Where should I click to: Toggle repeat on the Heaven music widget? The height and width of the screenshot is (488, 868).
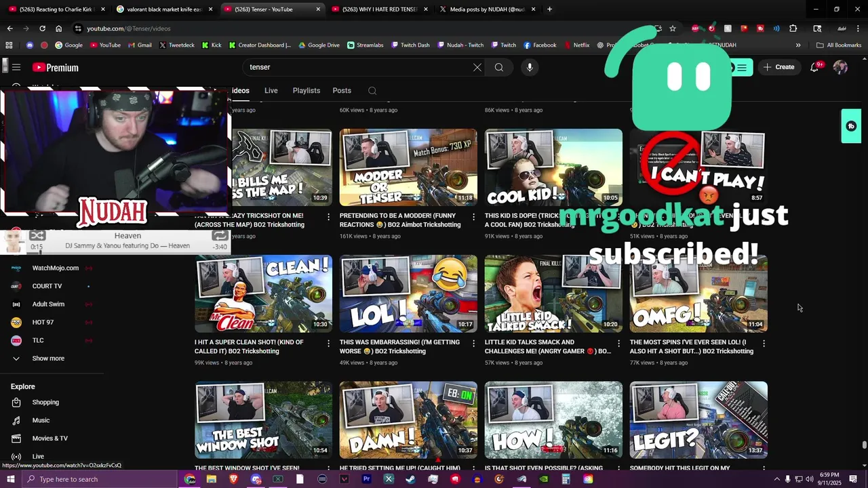pos(220,235)
